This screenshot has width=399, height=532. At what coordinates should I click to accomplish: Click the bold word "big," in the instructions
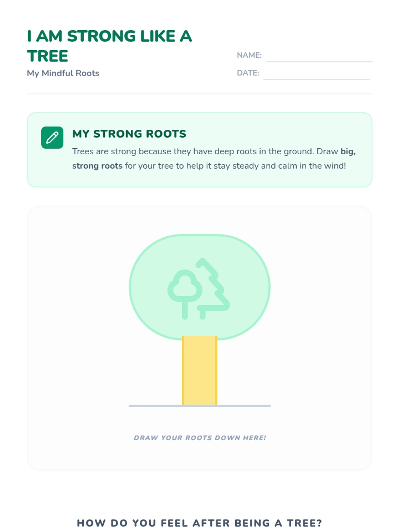pyautogui.click(x=348, y=152)
